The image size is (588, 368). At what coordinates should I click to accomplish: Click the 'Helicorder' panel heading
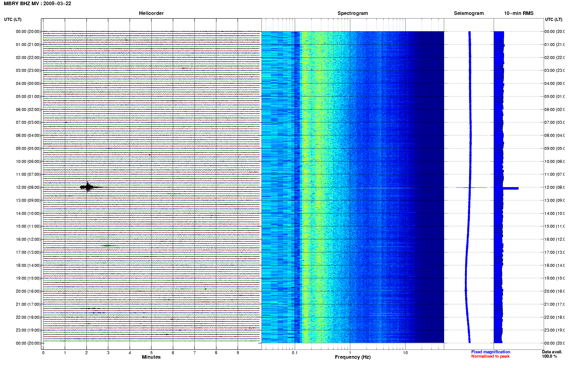(x=151, y=13)
